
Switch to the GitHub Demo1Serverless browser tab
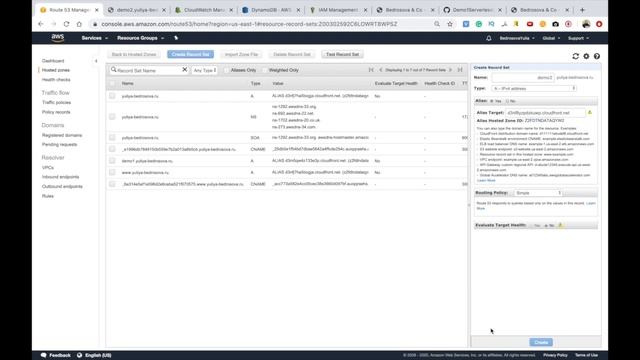pyautogui.click(x=472, y=10)
